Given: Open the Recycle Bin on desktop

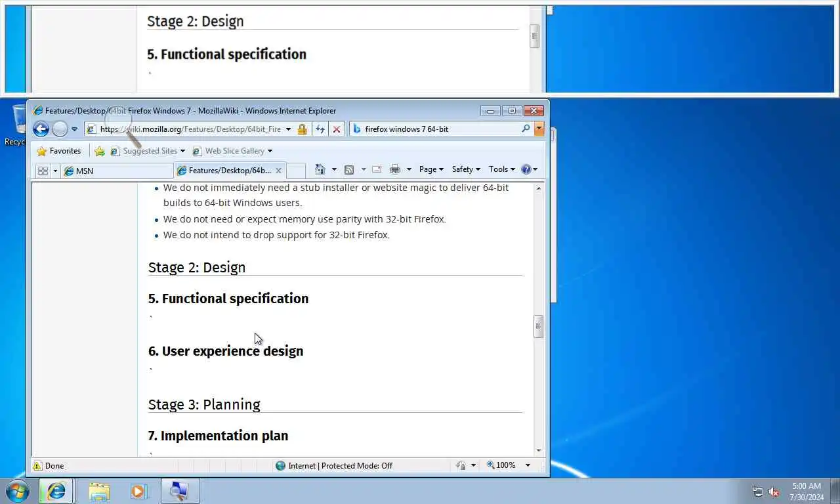Looking at the screenshot, I should 16,125.
